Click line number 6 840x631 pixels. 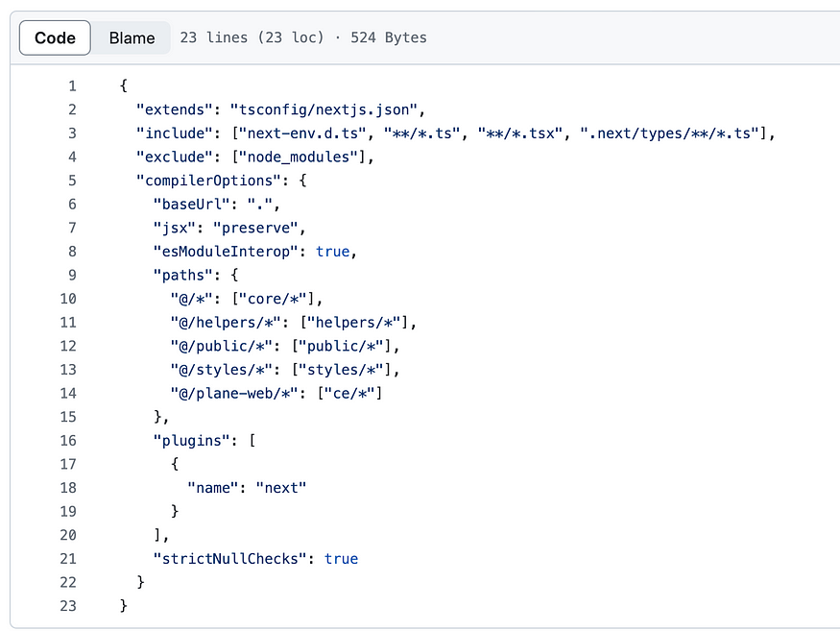pos(72,204)
